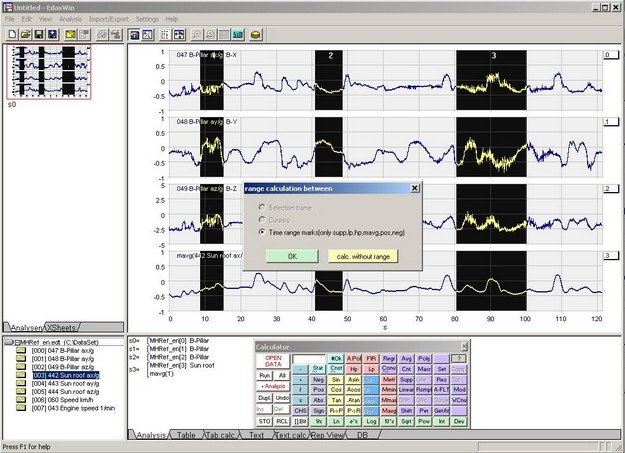
Task: Select the Time range marks radio option
Action: (x=262, y=231)
